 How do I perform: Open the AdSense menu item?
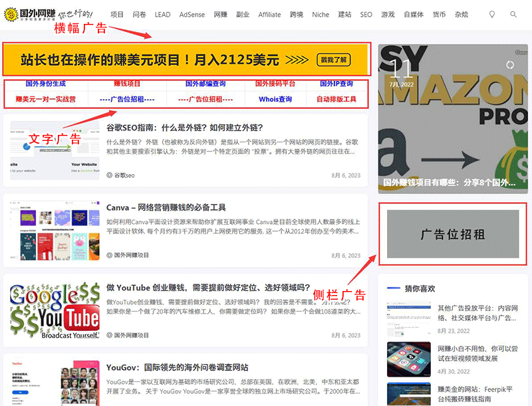point(192,15)
